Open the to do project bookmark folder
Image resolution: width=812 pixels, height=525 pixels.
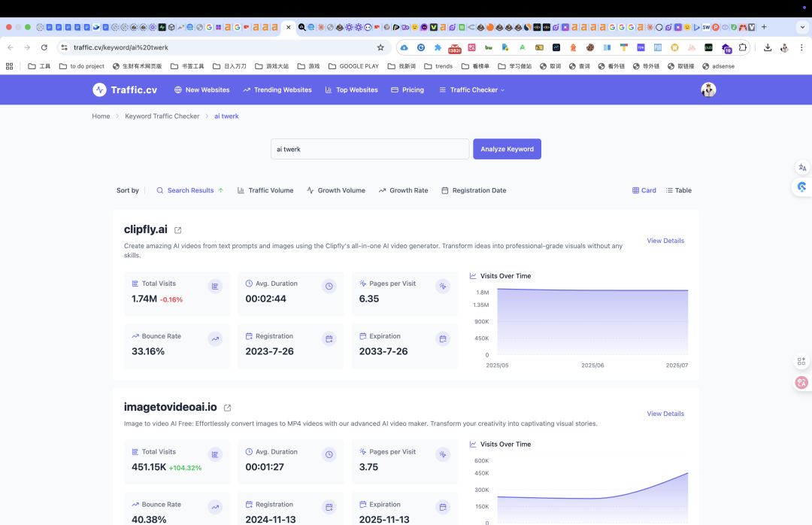[x=82, y=66]
